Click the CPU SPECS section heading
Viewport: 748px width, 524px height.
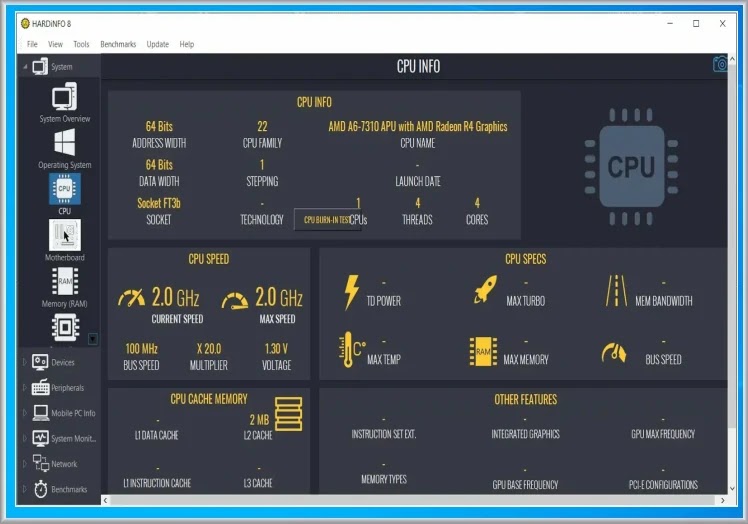pos(525,259)
